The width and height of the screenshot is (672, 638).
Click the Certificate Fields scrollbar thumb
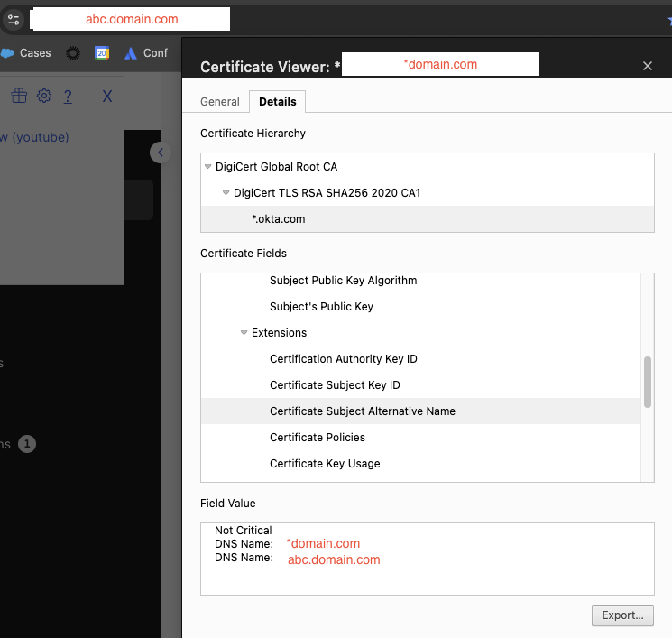647,382
